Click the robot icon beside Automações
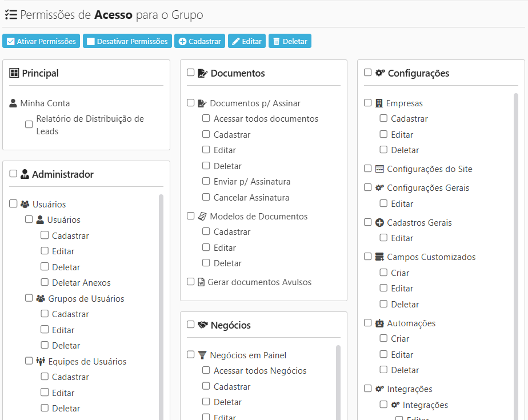 click(379, 323)
